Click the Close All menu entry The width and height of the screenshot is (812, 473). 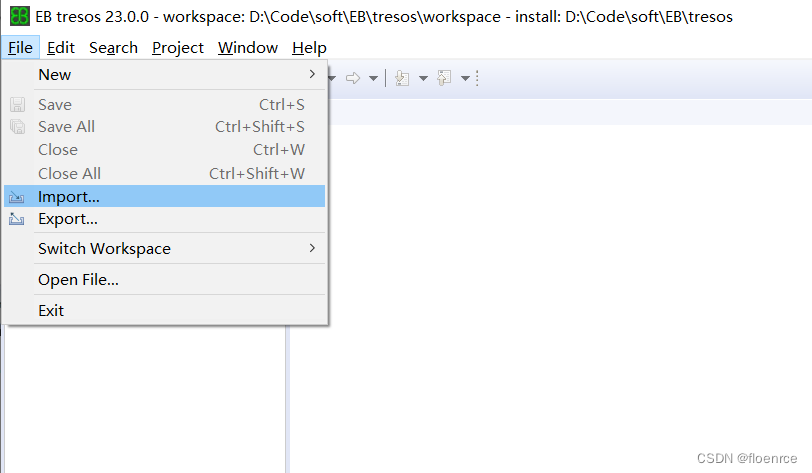tap(165, 174)
